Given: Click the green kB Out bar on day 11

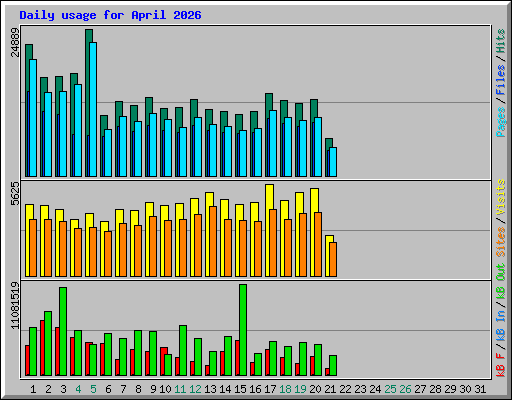Looking at the screenshot, I should coord(183,350).
